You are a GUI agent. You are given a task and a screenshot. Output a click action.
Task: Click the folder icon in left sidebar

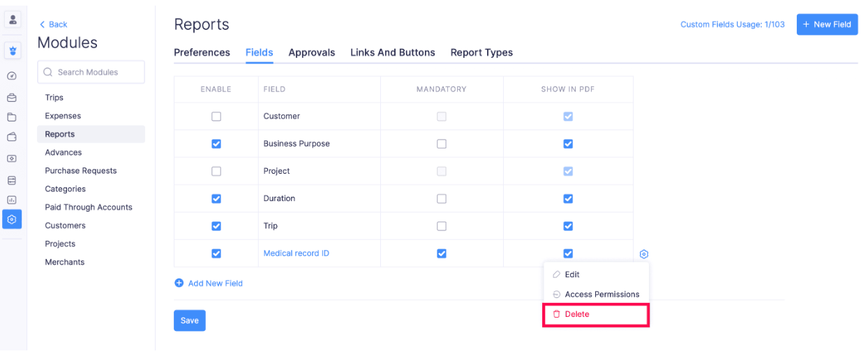point(12,117)
